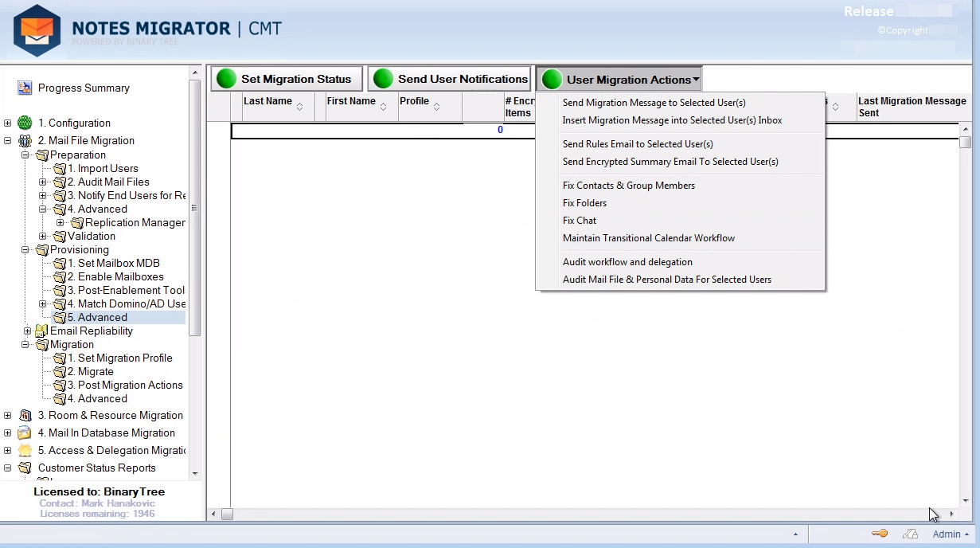
Task: Expand the 2. Audit Mail Files node
Action: tap(43, 182)
